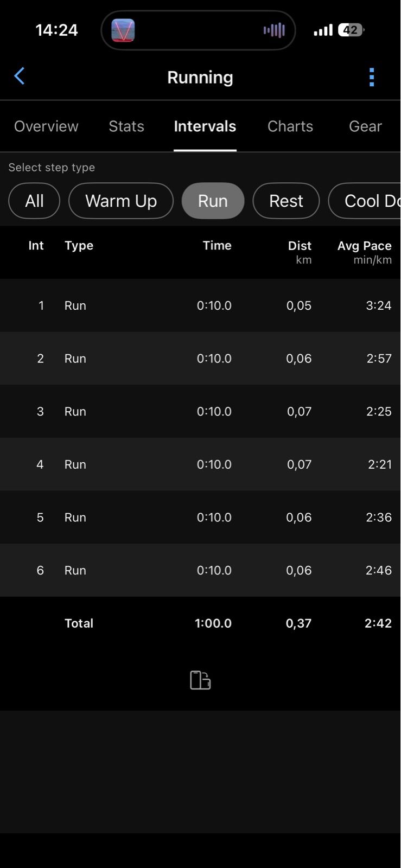Tap the audio waveform indicator in Dynamic Island
Image resolution: width=401 pixels, height=868 pixels.
(274, 30)
